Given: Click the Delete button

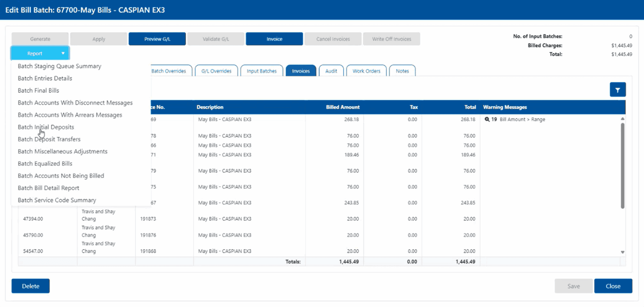Looking at the screenshot, I should pos(31,286).
